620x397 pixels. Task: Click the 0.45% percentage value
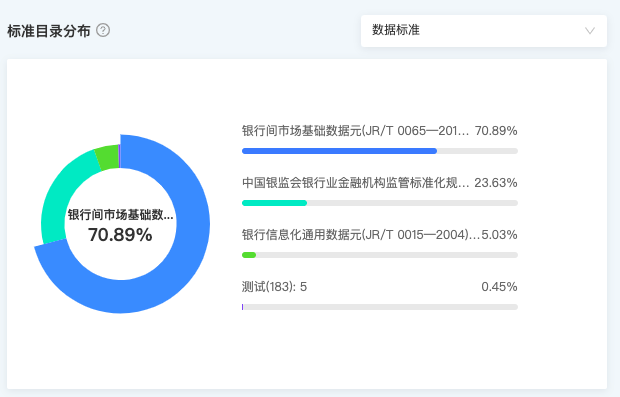pyautogui.click(x=499, y=287)
